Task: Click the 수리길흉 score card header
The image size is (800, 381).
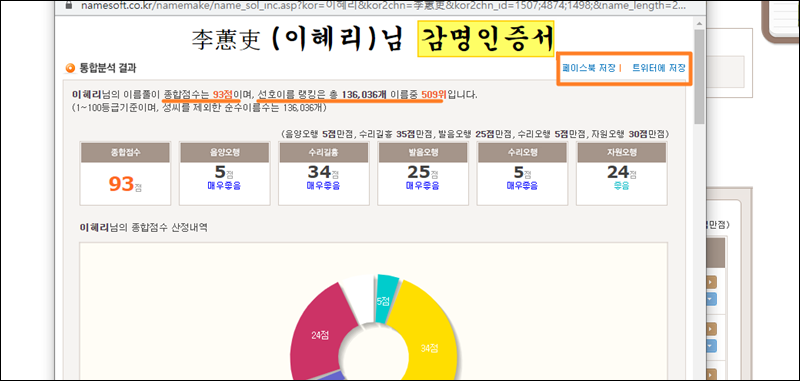Action: 323,153
